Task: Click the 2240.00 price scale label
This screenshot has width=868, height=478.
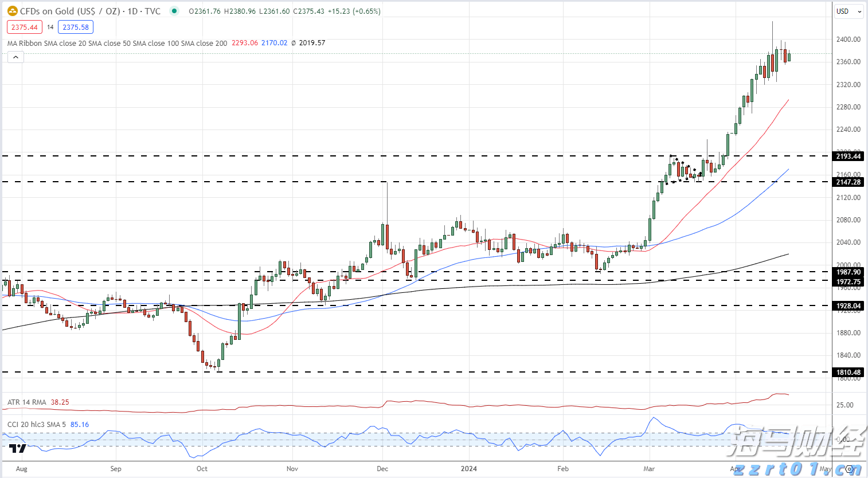Action: click(x=849, y=130)
